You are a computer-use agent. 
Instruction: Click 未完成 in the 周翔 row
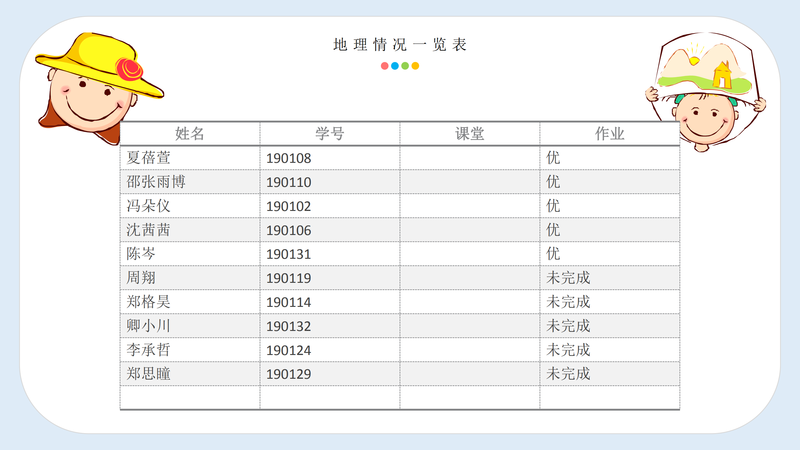[568, 278]
